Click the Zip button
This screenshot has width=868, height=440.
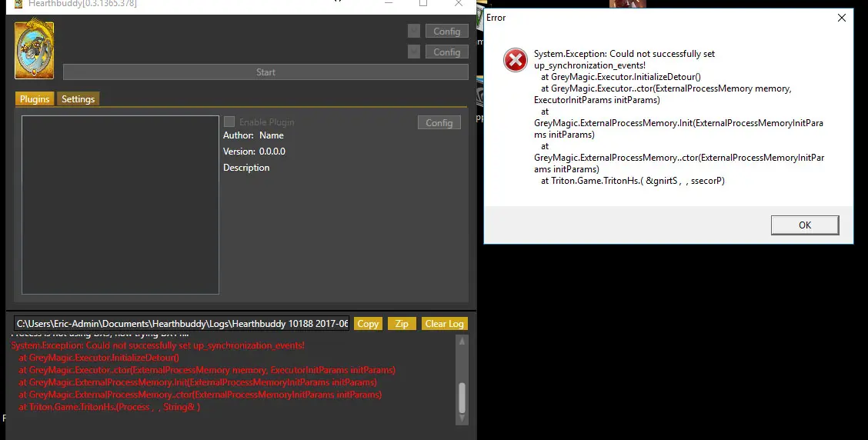pos(402,324)
